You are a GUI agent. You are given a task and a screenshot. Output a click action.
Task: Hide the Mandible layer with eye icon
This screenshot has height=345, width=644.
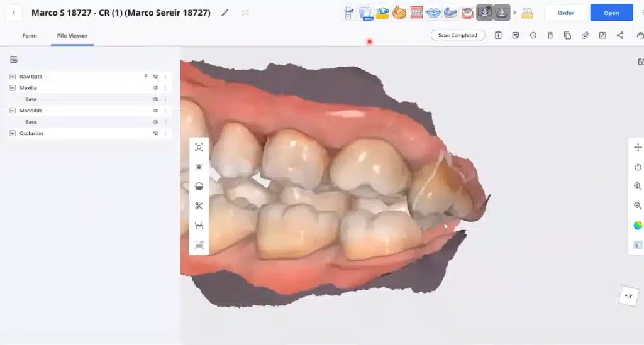156,111
